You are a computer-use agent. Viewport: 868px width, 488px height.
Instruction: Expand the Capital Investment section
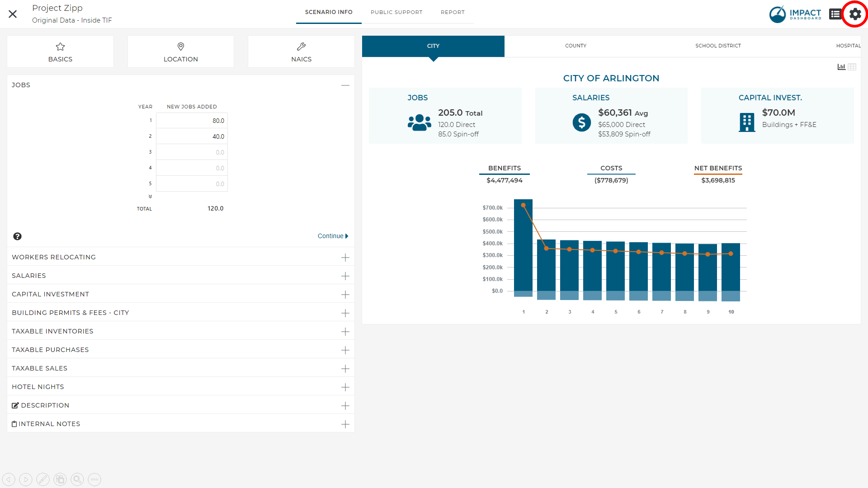[x=345, y=295]
